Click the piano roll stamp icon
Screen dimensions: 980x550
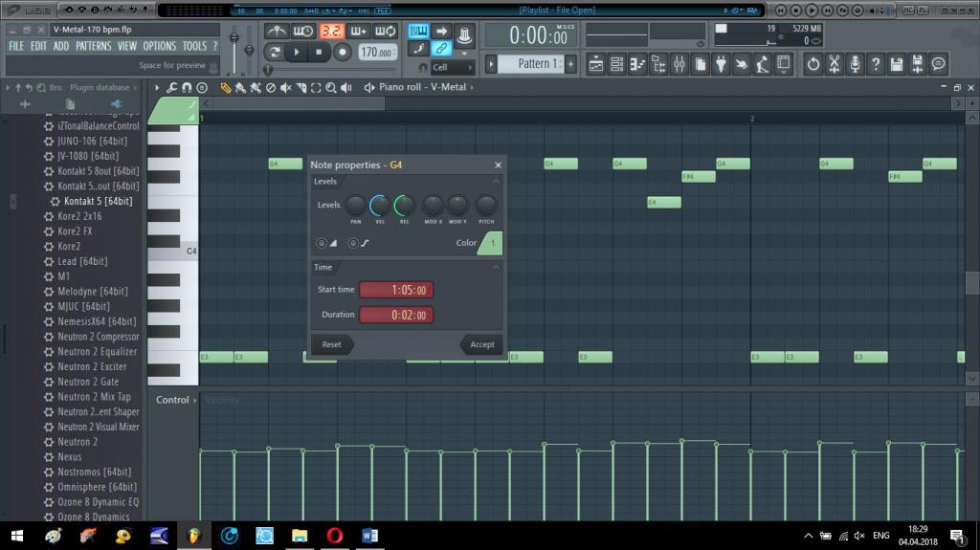(202, 87)
